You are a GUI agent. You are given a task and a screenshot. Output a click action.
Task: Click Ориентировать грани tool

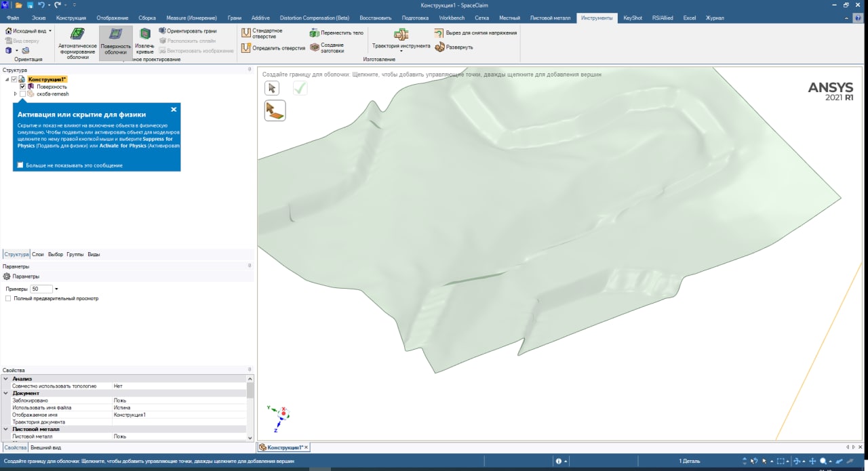pyautogui.click(x=187, y=31)
